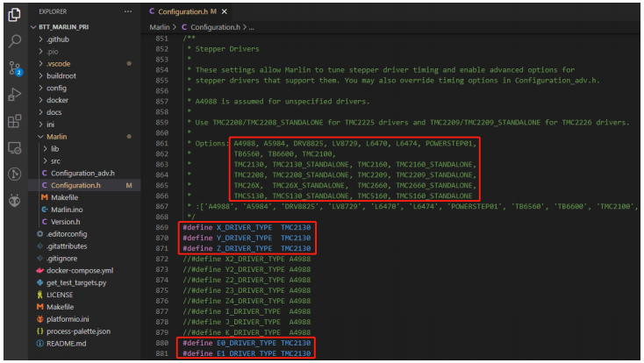Select the Configuration.h editor tab

pos(182,11)
